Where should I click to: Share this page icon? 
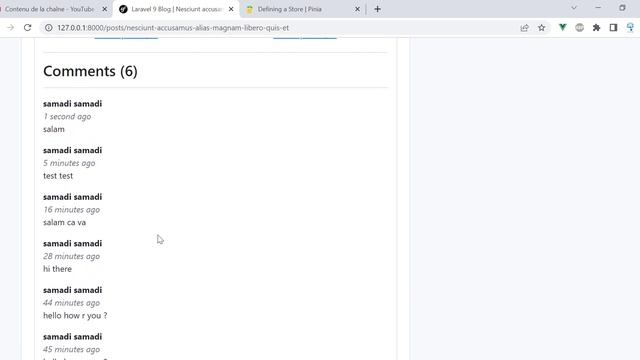tap(524, 28)
